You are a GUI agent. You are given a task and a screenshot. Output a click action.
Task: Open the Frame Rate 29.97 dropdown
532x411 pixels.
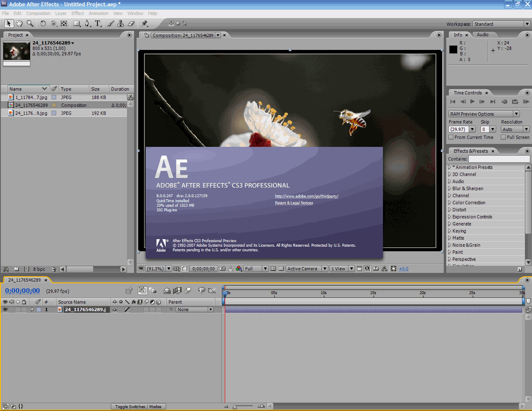(462, 129)
